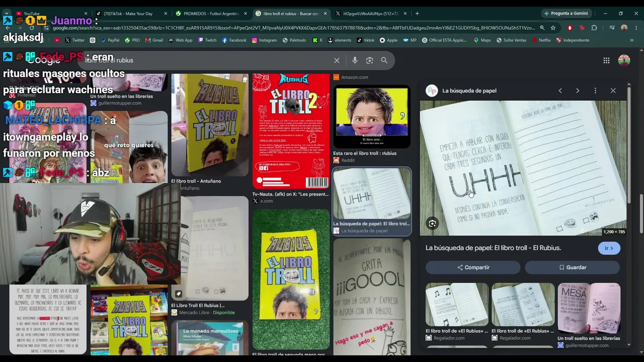Open the related MESA book page thumbnail
The height and width of the screenshot is (362, 644).
pyautogui.click(x=589, y=308)
